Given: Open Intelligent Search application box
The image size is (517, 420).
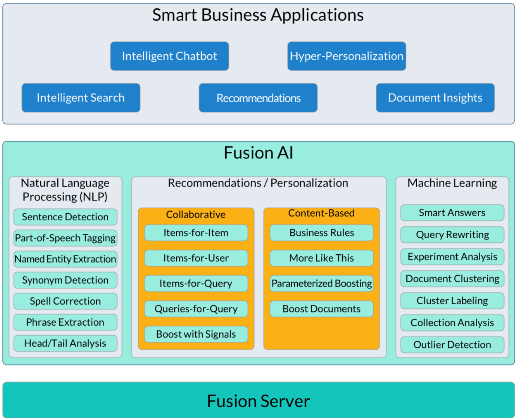Looking at the screenshot, I should (81, 98).
